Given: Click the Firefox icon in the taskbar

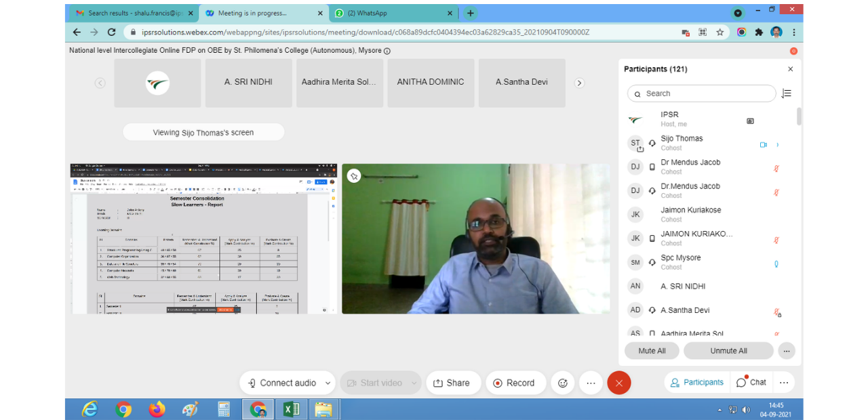Looking at the screenshot, I should click(x=157, y=409).
